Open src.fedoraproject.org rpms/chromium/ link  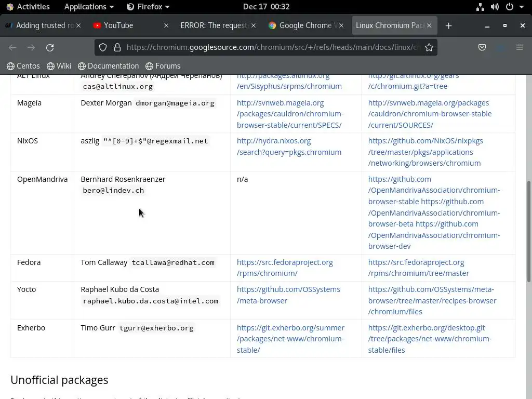pyautogui.click(x=285, y=268)
